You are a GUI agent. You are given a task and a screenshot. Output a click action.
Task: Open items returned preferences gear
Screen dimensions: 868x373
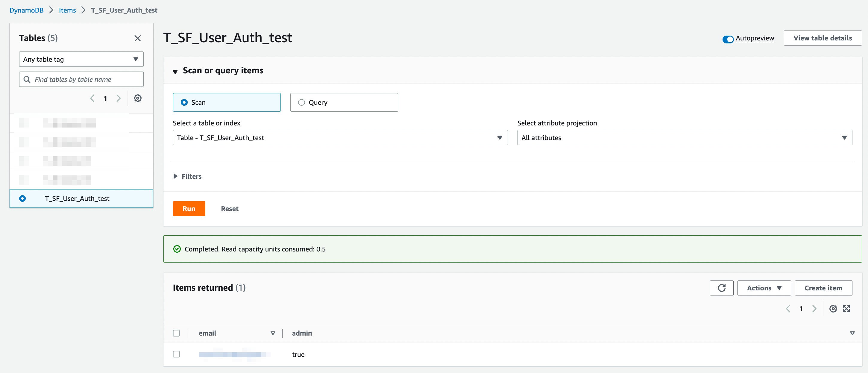[833, 309]
